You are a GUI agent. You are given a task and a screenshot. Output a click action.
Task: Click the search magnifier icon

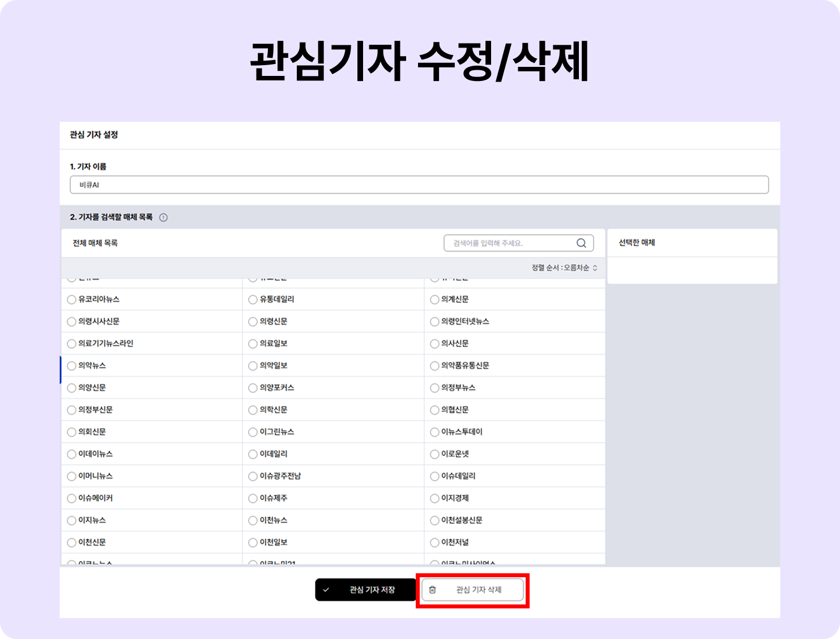point(581,243)
